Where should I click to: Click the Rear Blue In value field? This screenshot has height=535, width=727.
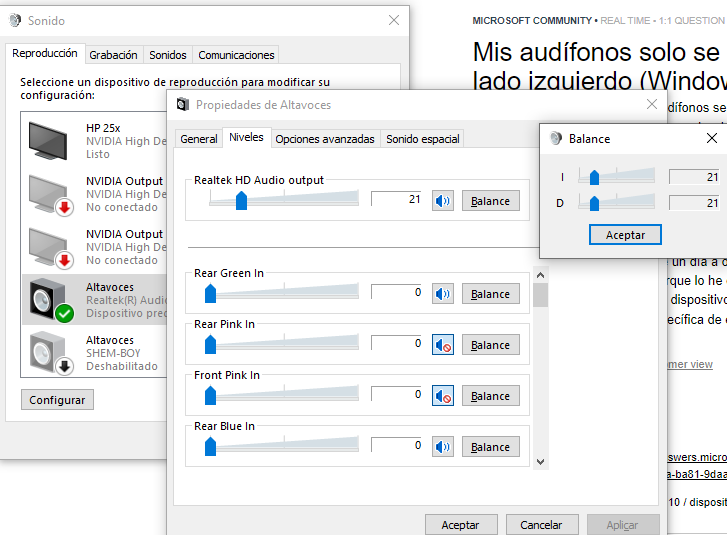(x=397, y=445)
